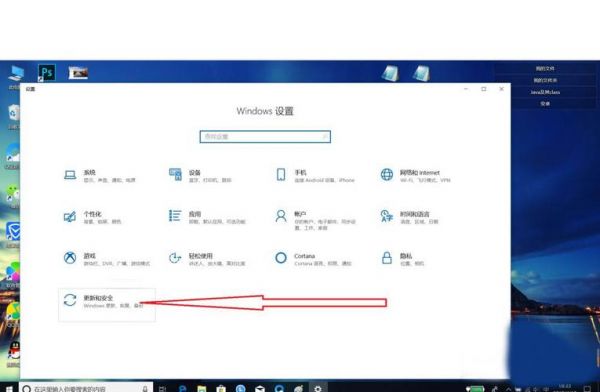
Task: Open the Mail envelope icon in taskbar
Action: click(260, 389)
